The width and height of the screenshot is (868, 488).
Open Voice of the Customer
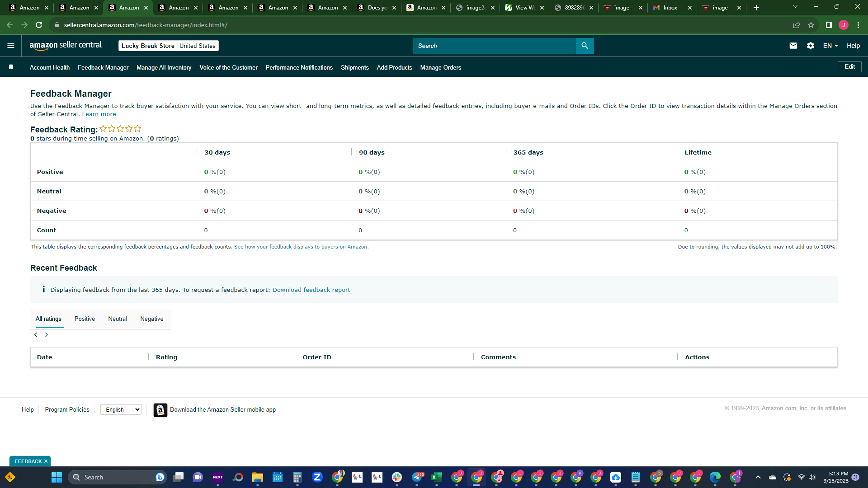[x=228, y=67]
